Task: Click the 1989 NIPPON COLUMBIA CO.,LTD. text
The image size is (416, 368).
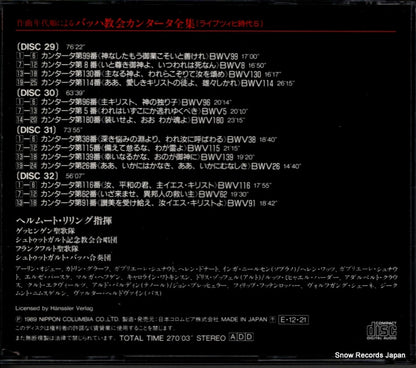Action: 71,319
